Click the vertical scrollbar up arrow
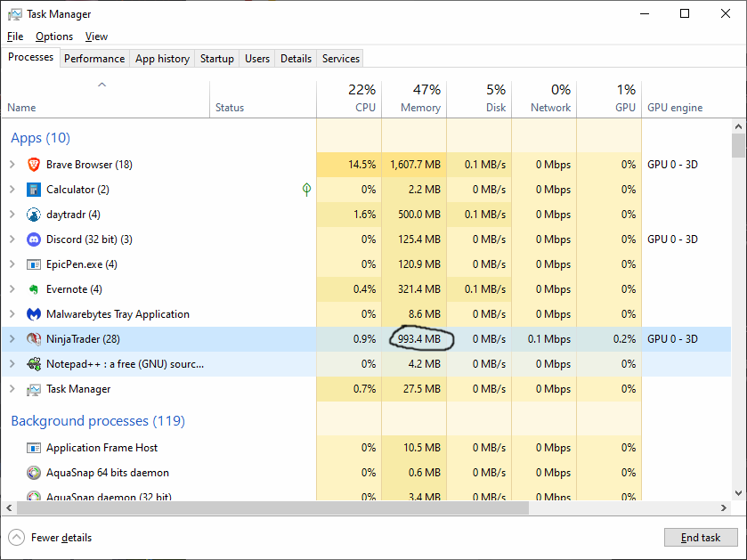This screenshot has width=747, height=560. tap(738, 126)
